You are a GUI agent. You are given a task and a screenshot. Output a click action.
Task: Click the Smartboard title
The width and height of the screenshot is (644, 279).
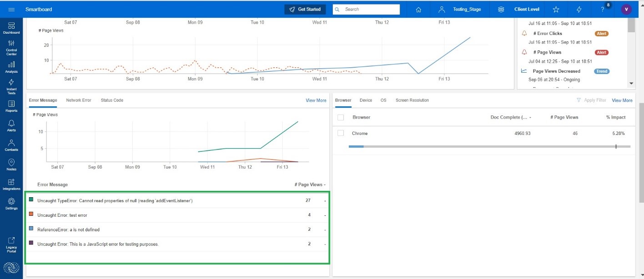[x=39, y=10]
